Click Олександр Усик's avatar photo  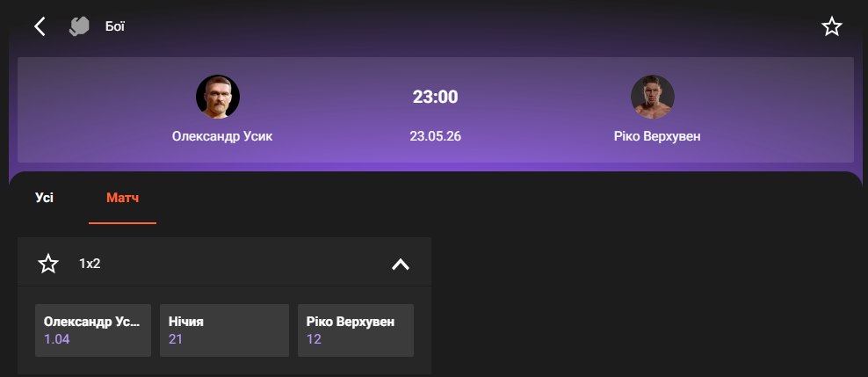click(x=217, y=97)
